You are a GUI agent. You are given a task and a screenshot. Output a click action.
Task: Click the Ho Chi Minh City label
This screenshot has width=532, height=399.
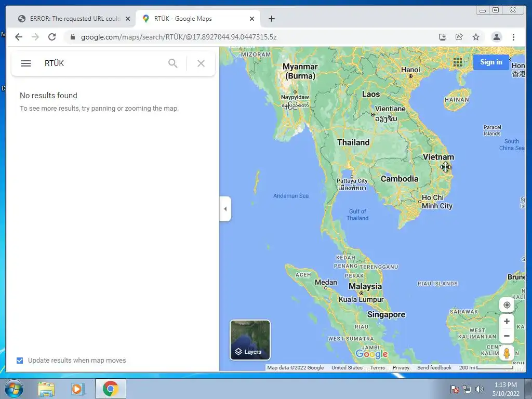(x=436, y=202)
